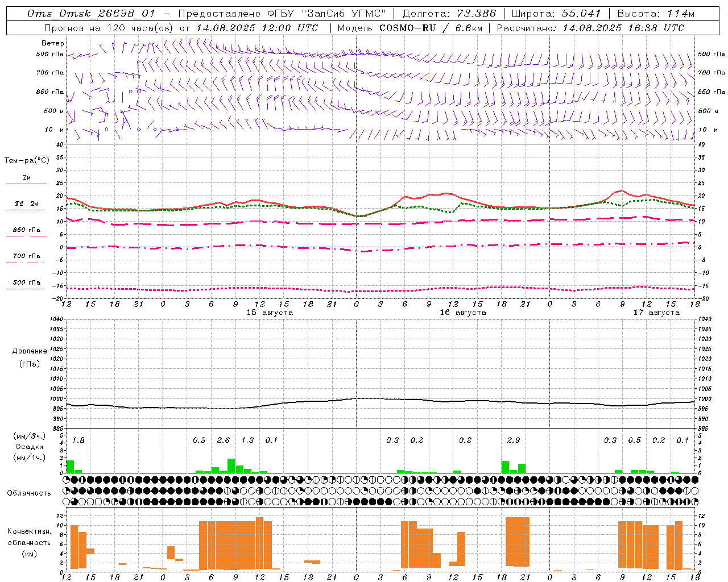The image size is (728, 582).
Task: Click the 3-hour precipitation value 1.3
Action: (x=247, y=440)
